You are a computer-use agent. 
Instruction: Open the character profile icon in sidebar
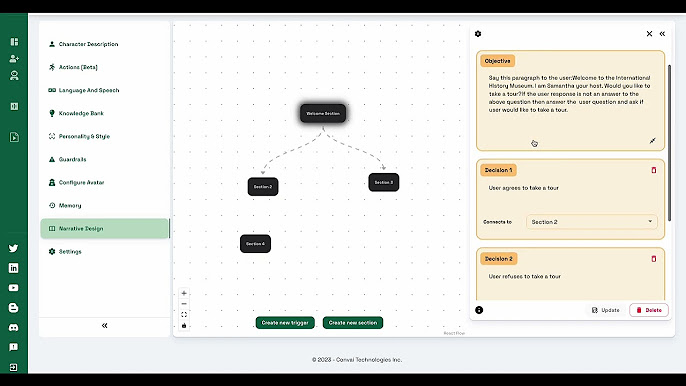click(14, 76)
